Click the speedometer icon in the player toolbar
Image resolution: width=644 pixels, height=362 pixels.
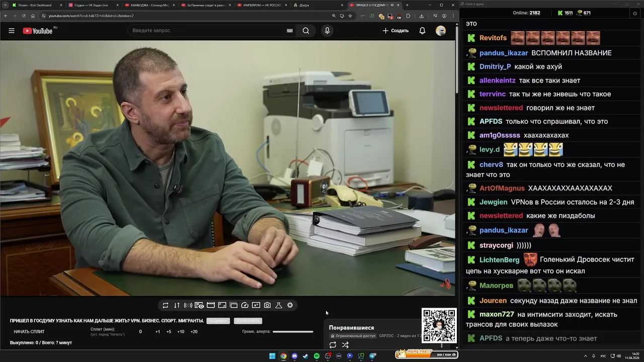click(x=245, y=305)
